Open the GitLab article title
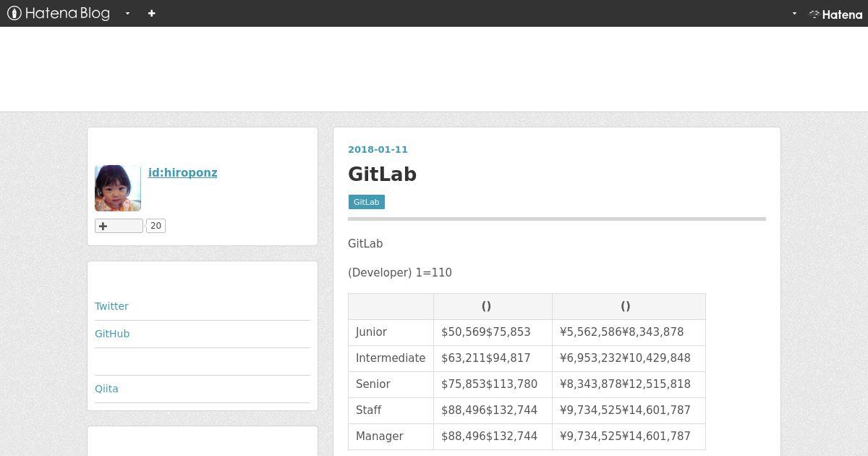 click(382, 174)
